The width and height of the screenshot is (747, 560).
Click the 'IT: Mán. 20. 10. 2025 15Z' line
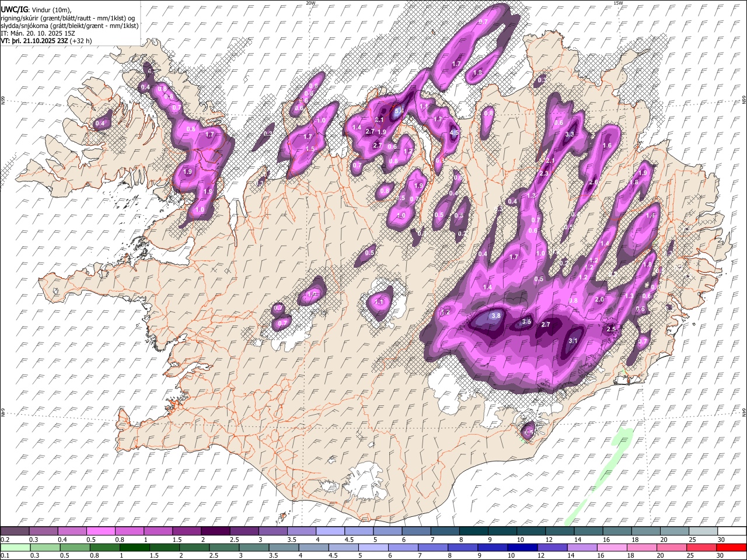pos(38,33)
